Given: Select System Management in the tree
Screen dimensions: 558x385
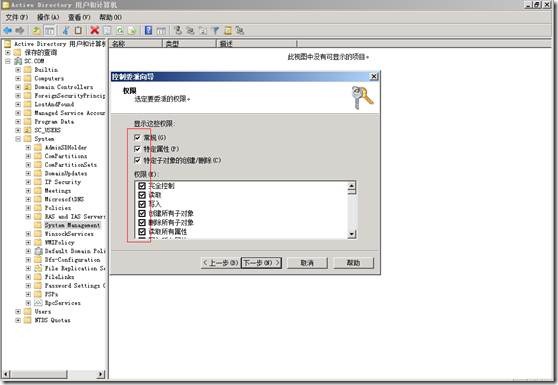Looking at the screenshot, I should pos(72,225).
